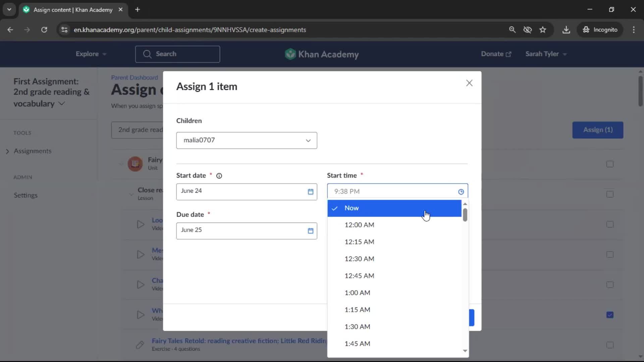Go back in browser history
This screenshot has width=644, height=362.
click(x=10, y=30)
